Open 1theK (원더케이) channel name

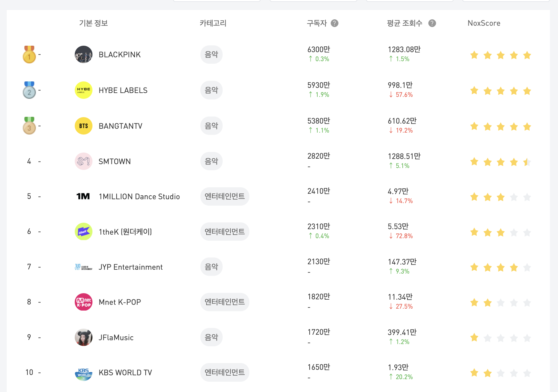click(x=125, y=232)
